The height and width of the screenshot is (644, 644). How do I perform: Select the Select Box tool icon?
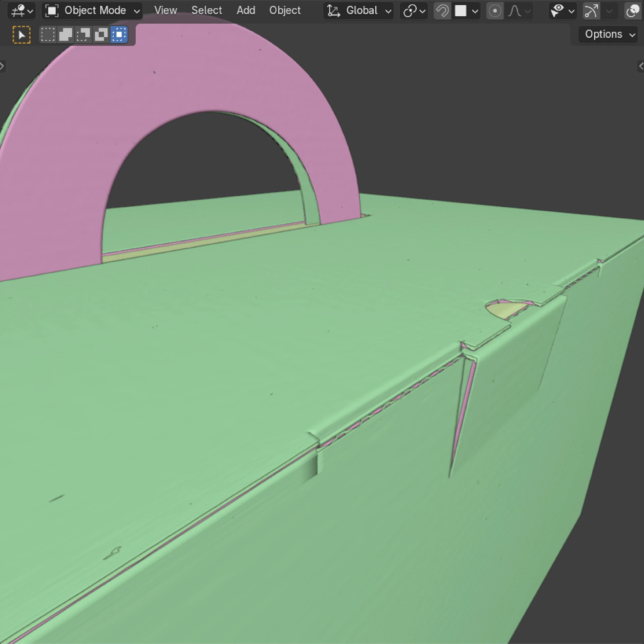[x=21, y=35]
